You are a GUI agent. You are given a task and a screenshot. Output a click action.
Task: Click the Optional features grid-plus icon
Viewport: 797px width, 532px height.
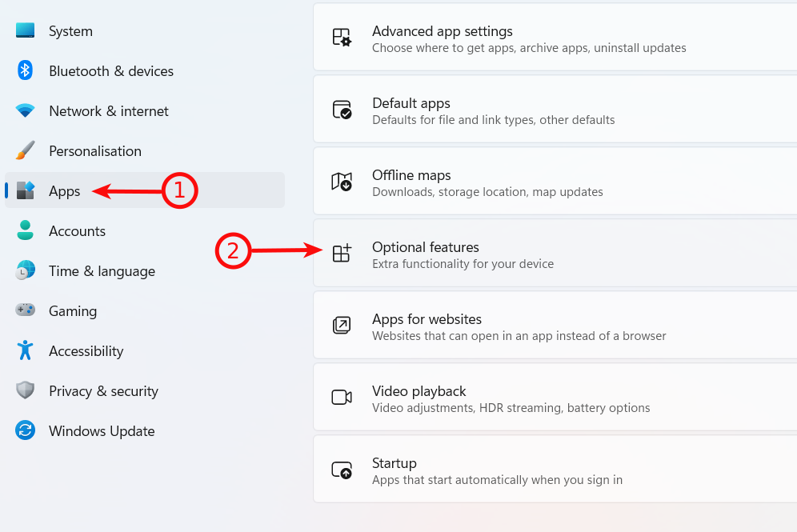(342, 253)
